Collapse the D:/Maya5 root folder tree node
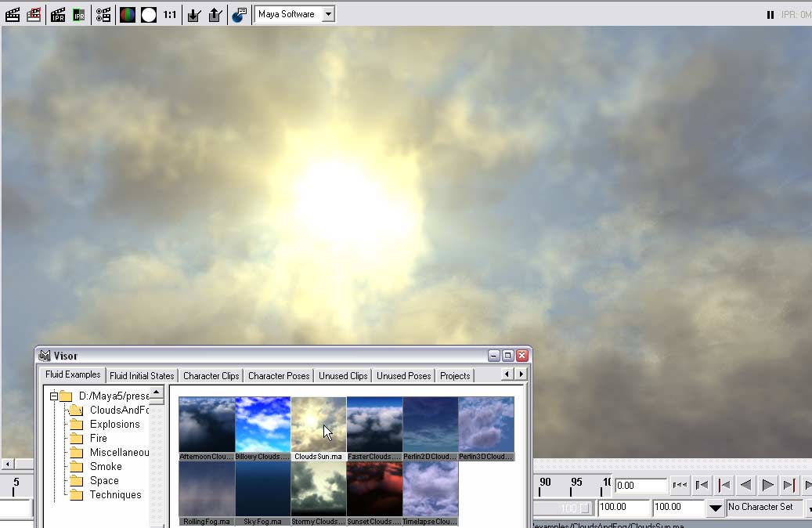Image resolution: width=812 pixels, height=528 pixels. point(54,396)
